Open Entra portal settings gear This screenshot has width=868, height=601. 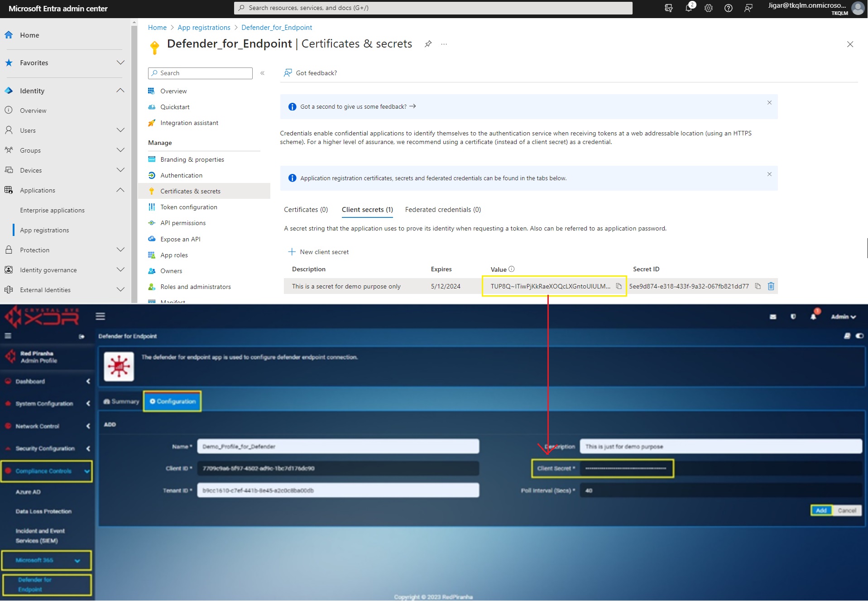click(709, 8)
